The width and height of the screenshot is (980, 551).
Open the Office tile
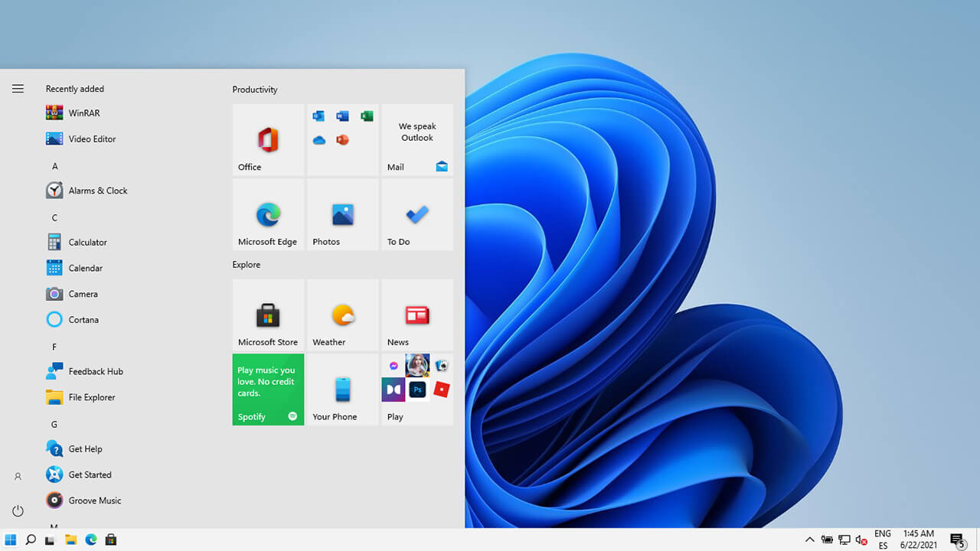point(268,139)
